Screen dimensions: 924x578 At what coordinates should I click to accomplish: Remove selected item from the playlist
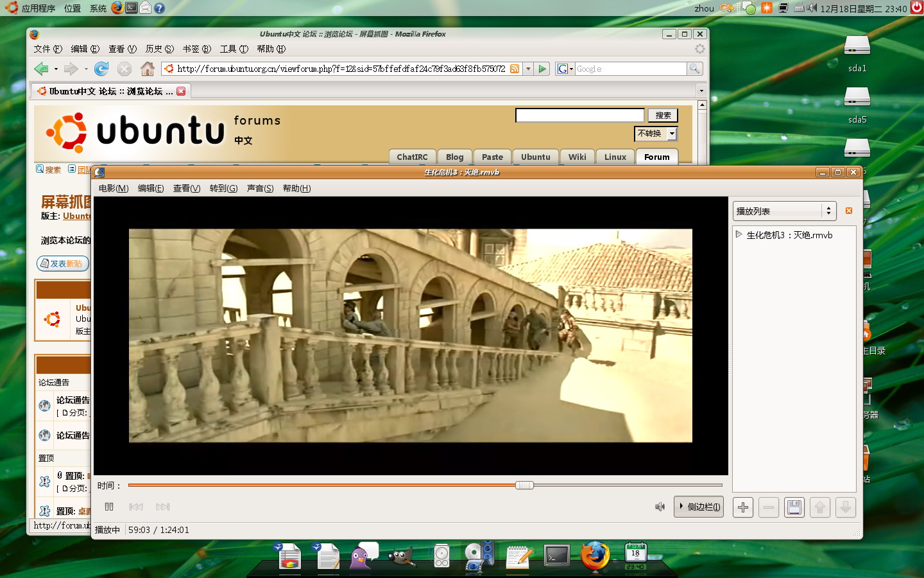pyautogui.click(x=769, y=507)
